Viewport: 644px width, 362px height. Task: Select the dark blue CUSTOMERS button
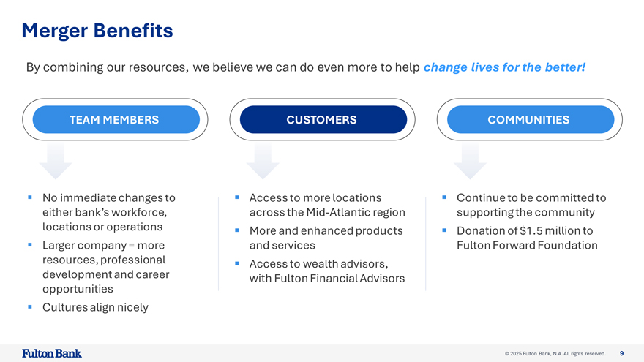pos(323,120)
